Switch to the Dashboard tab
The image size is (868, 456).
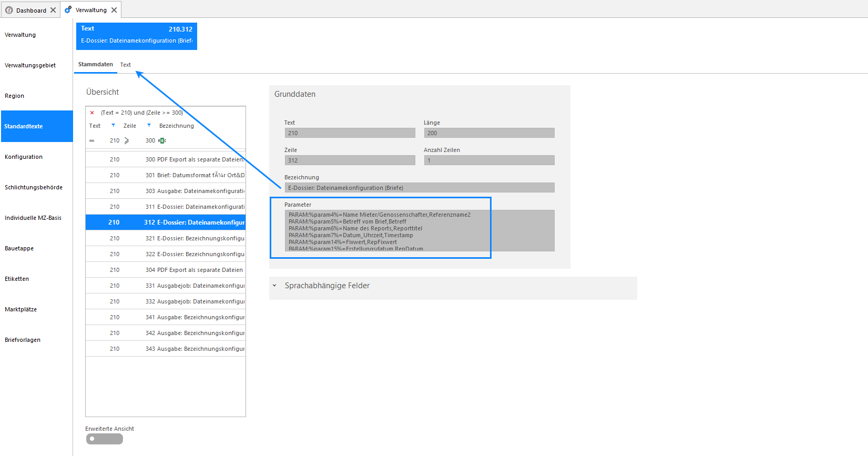[x=31, y=10]
